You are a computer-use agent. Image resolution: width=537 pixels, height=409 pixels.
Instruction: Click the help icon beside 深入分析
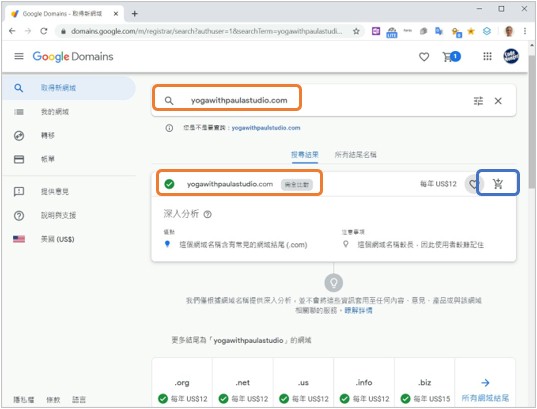(208, 214)
